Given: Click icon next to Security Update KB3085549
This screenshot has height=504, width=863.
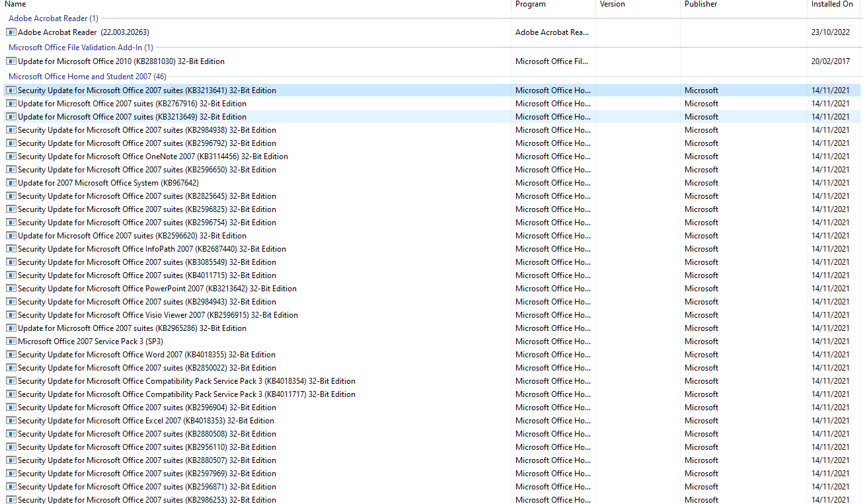Looking at the screenshot, I should (x=11, y=262).
